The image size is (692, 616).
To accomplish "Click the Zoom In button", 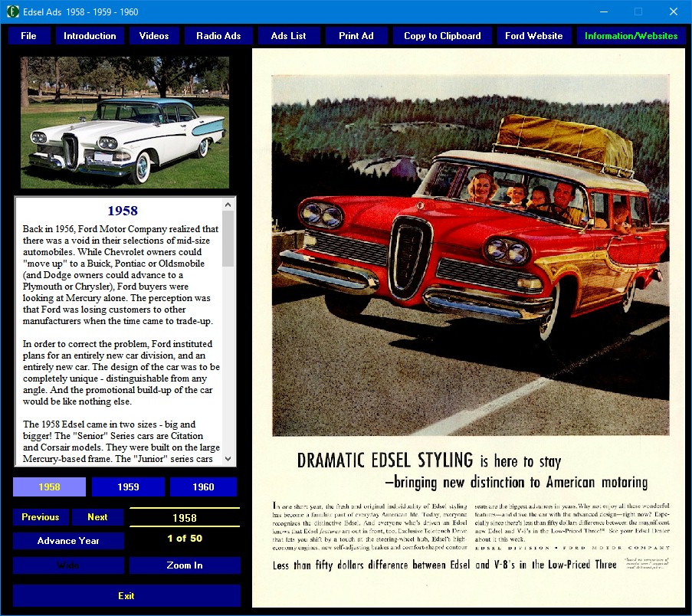I will [x=185, y=565].
